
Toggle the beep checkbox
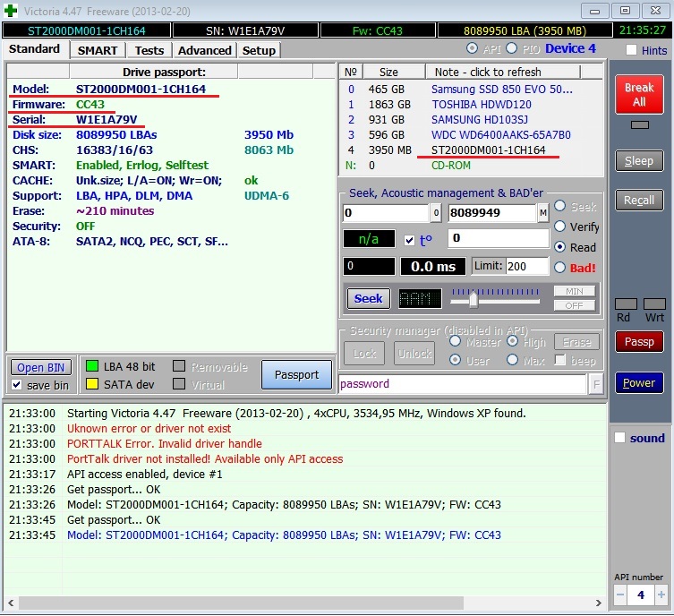point(559,360)
